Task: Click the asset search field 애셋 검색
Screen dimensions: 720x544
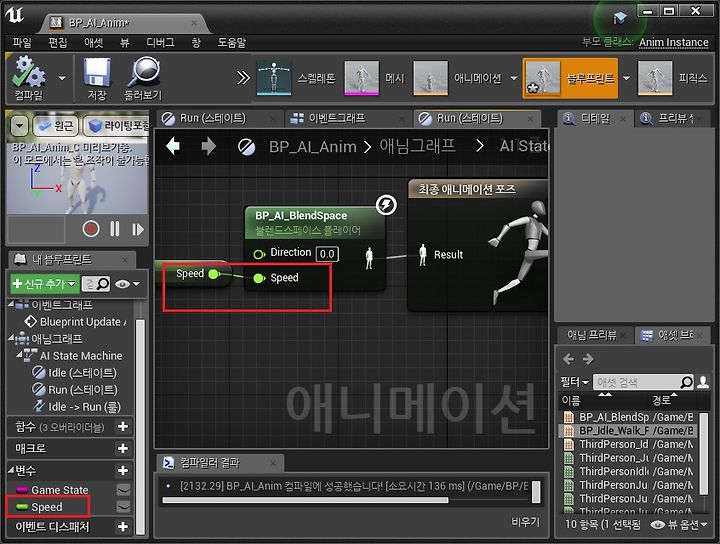Action: (x=643, y=382)
